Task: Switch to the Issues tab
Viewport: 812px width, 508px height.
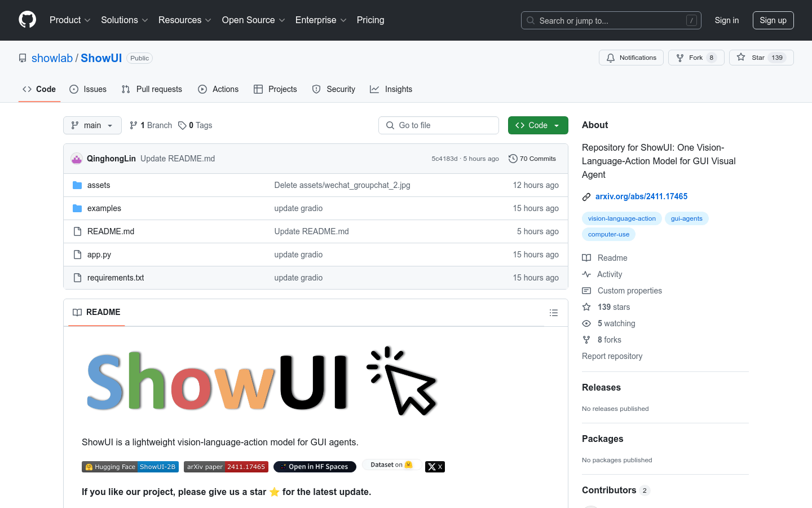Action: coord(88,89)
